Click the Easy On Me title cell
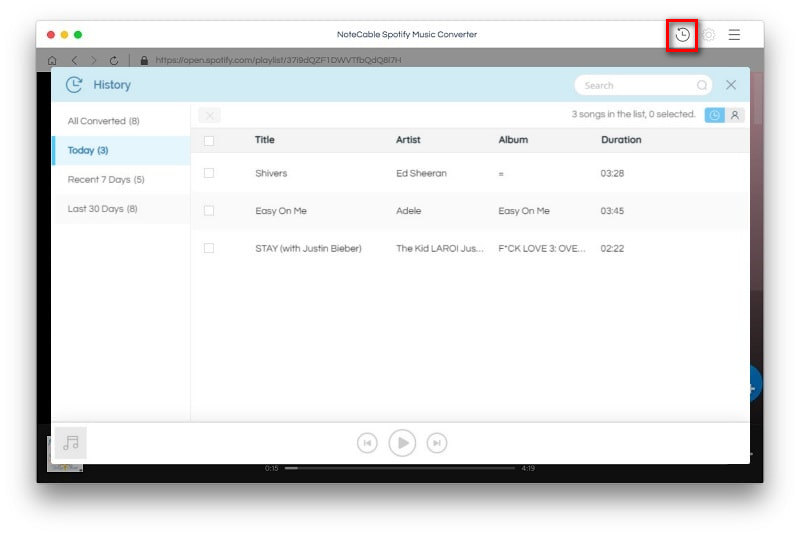This screenshot has width=800, height=535. [281, 211]
